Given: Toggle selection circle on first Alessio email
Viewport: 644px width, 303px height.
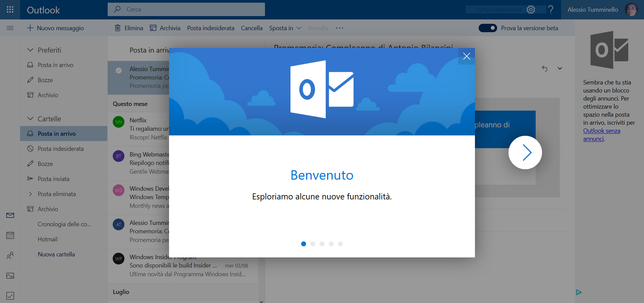Looking at the screenshot, I should [x=119, y=70].
